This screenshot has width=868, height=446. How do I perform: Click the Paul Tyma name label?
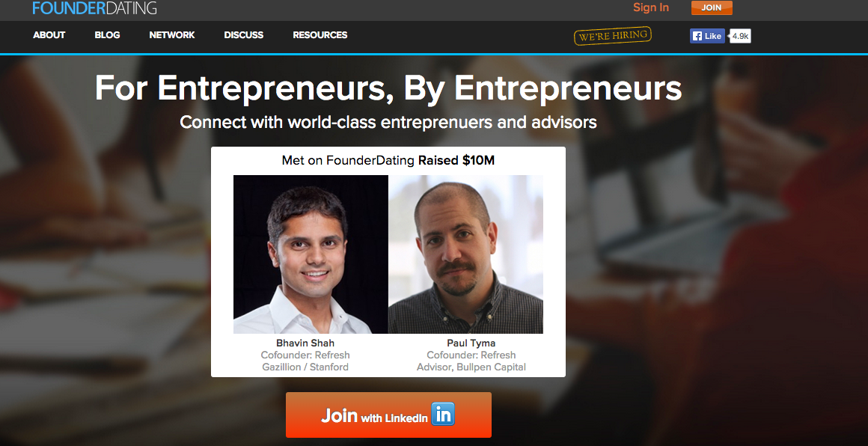click(x=471, y=343)
